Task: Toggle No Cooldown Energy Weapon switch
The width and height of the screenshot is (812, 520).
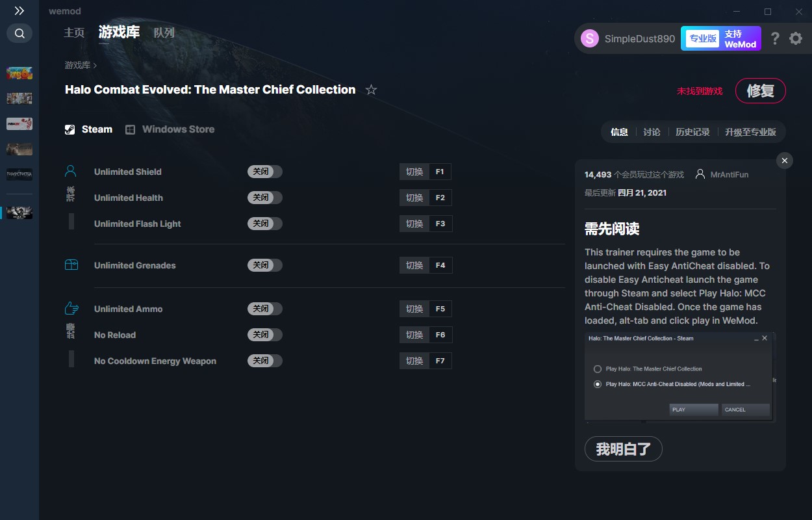Action: [x=264, y=361]
